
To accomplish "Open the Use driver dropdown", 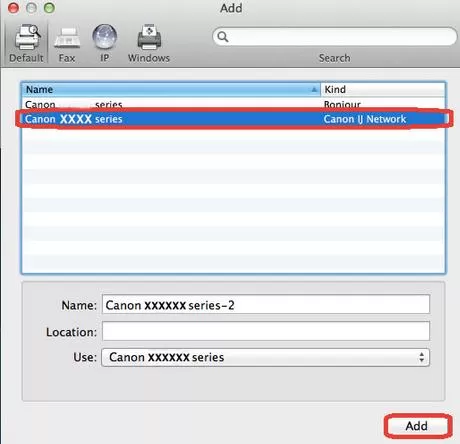I will point(265,357).
